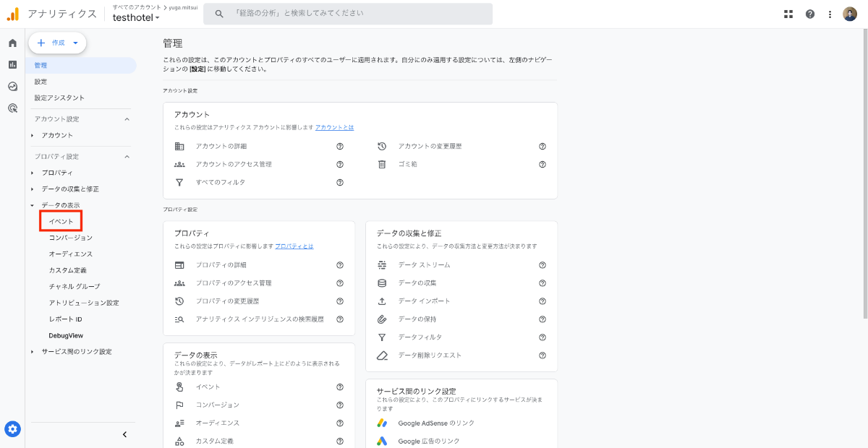Click the user profile avatar
Viewport: 868px width, 448px height.
(850, 14)
